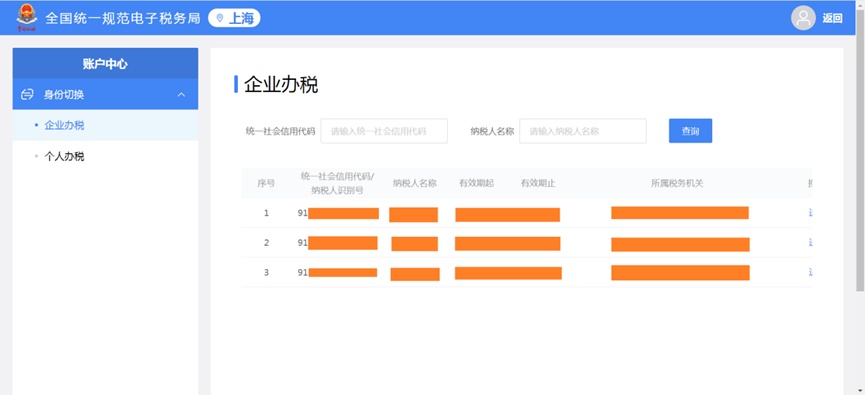The height and width of the screenshot is (395, 865).
Task: Click the action link in row 2
Action: [810, 242]
